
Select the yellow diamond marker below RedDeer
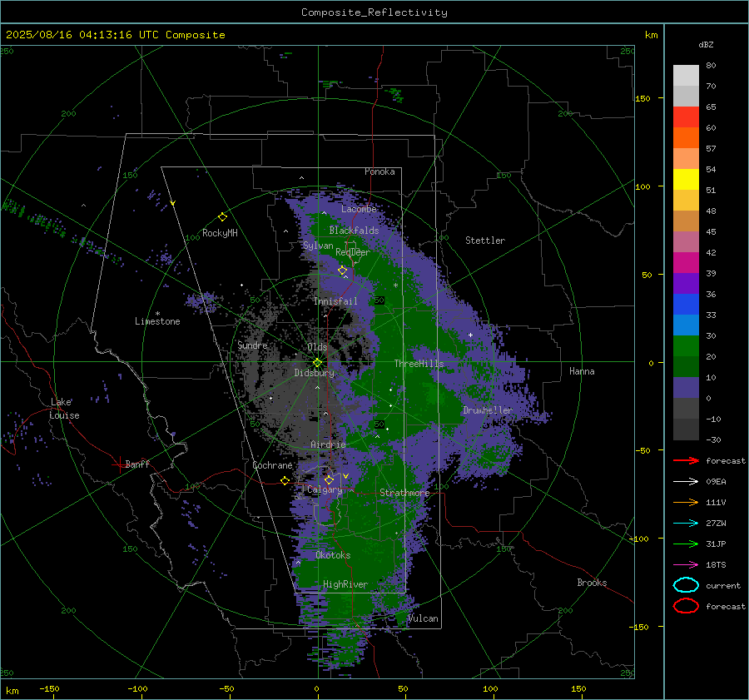342,271
